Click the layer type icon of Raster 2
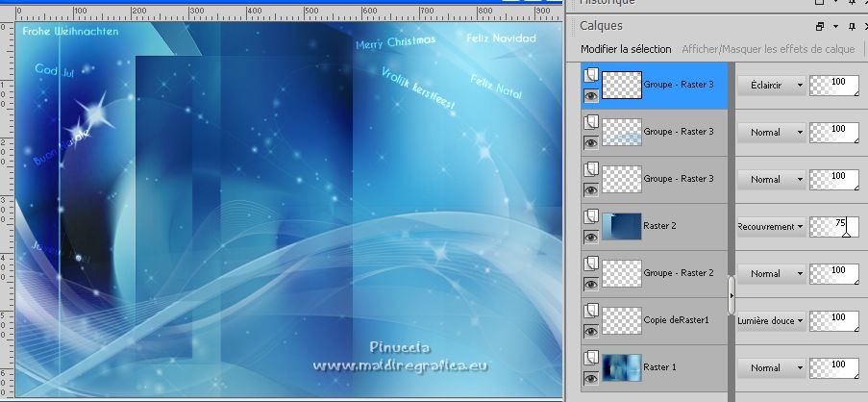 591,216
